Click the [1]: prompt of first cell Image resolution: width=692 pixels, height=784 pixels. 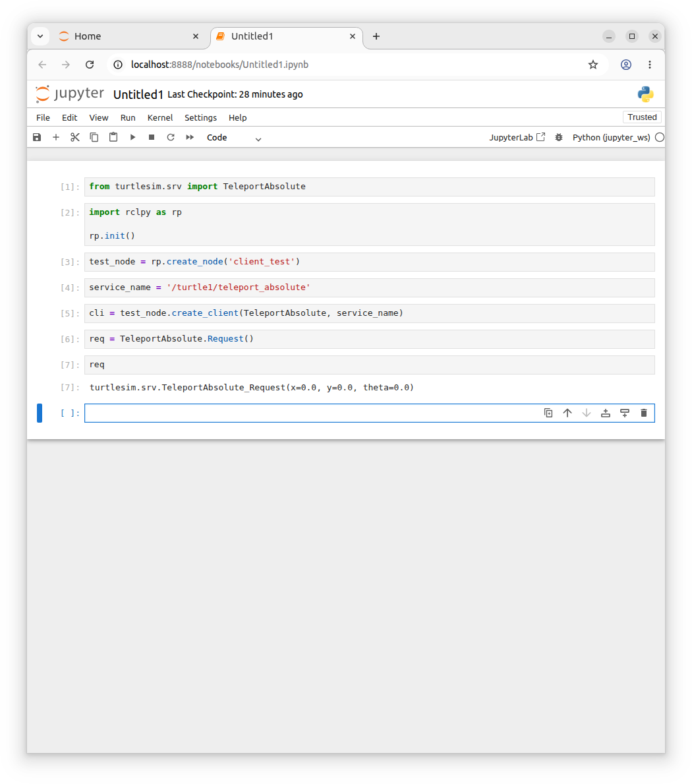pyautogui.click(x=70, y=187)
